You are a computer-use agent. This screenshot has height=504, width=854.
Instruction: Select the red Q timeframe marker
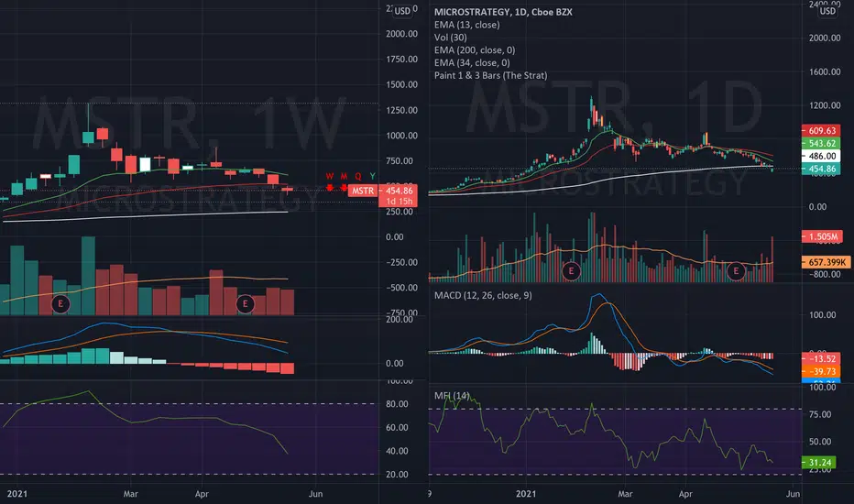[x=358, y=176]
